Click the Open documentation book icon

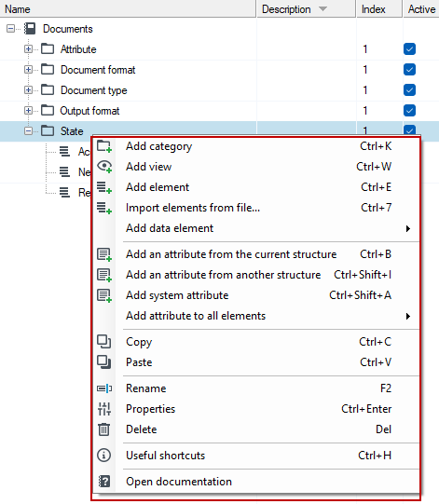104,482
